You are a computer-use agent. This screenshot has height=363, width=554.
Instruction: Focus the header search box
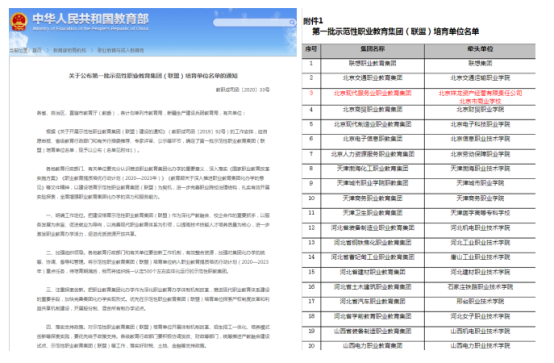(x=254, y=23)
